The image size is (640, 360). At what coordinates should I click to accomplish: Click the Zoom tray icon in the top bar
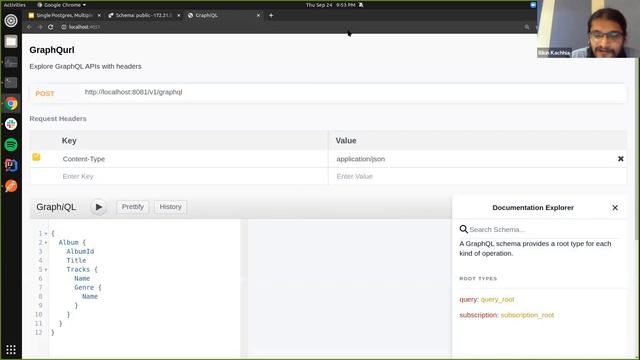pyautogui.click(x=533, y=5)
